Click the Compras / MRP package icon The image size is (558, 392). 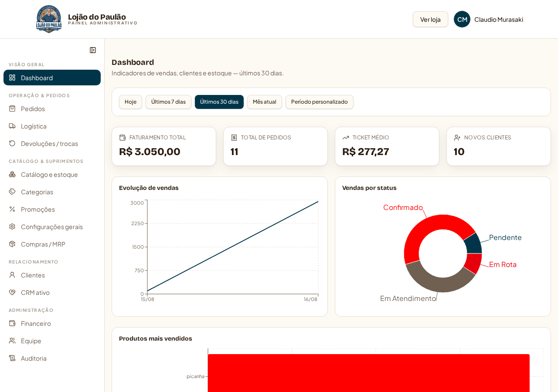(12, 244)
